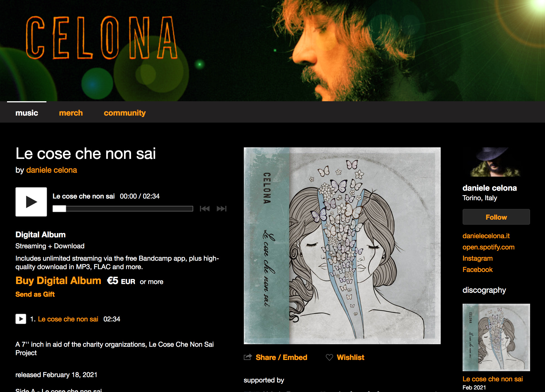Viewport: 545px width, 392px height.
Task: Play the album with the large play button
Action: pyautogui.click(x=31, y=202)
